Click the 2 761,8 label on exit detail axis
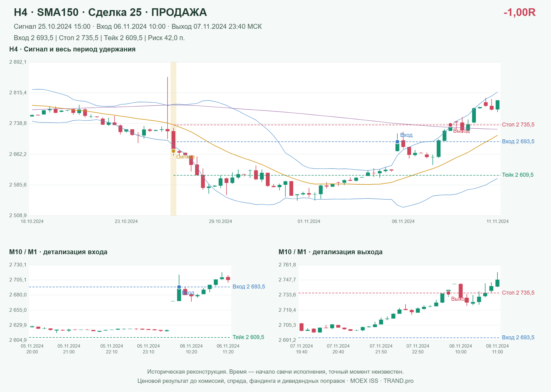This screenshot has height=392, width=551. [x=287, y=265]
